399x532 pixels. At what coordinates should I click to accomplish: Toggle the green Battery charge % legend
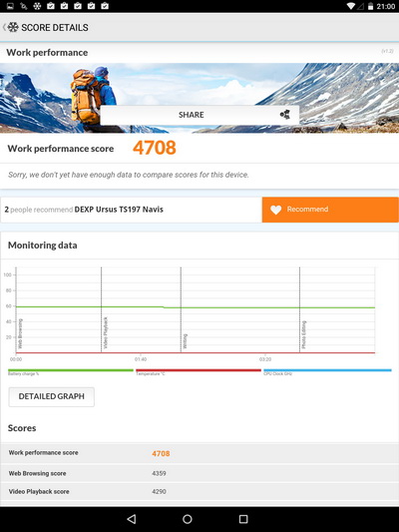71,372
